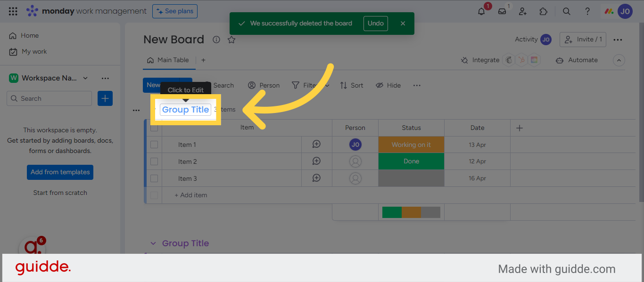Viewport: 644px width, 282px height.
Task: Open My work in sidebar
Action: [28, 52]
